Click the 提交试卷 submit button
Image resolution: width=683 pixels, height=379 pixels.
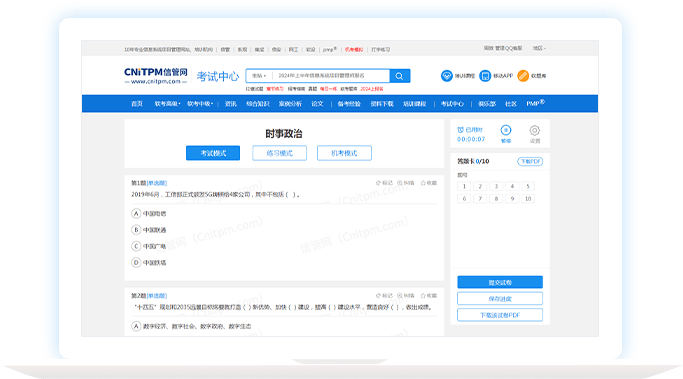tap(500, 282)
